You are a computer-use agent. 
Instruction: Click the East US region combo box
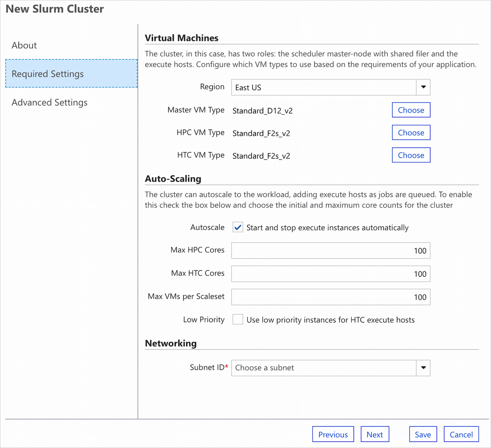point(324,87)
